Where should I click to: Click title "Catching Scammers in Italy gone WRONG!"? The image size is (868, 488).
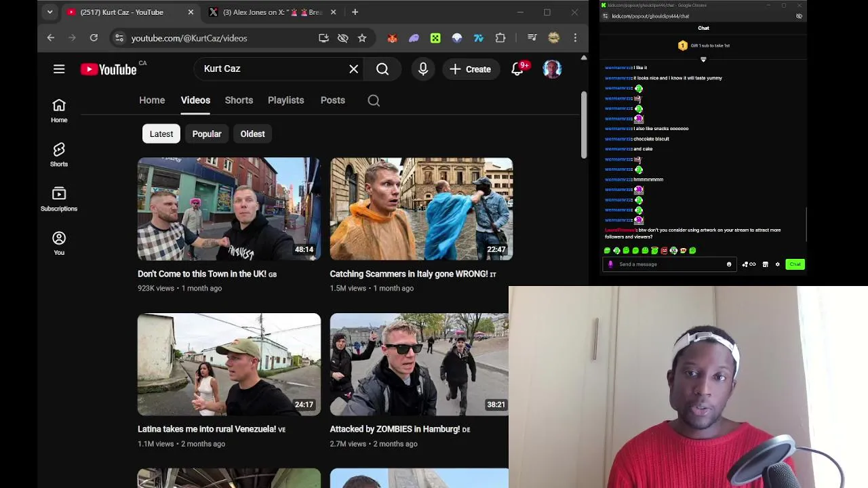(409, 274)
